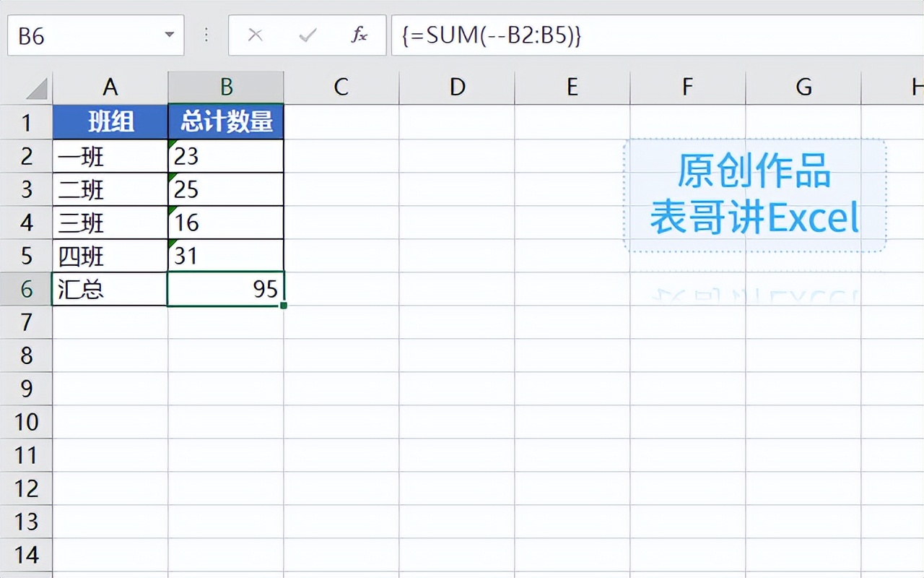Select row 5 header
The height and width of the screenshot is (578, 924).
pyautogui.click(x=26, y=255)
